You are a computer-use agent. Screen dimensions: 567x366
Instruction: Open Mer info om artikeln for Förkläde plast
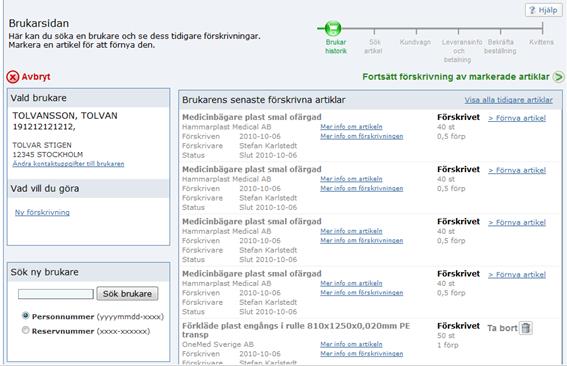pos(351,345)
